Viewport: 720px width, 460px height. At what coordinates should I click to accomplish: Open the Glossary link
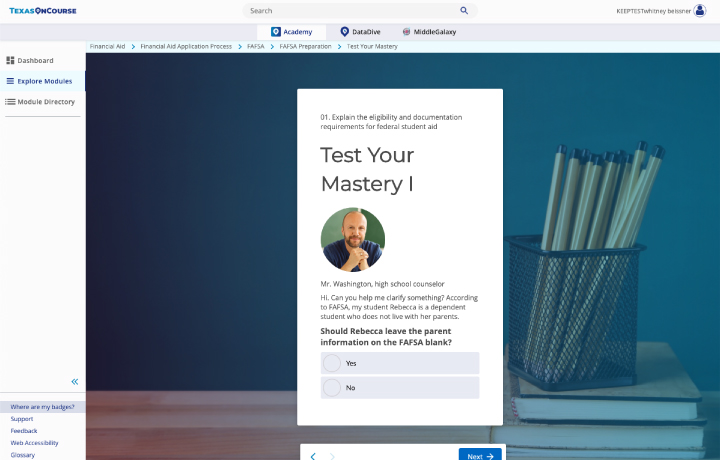22,455
